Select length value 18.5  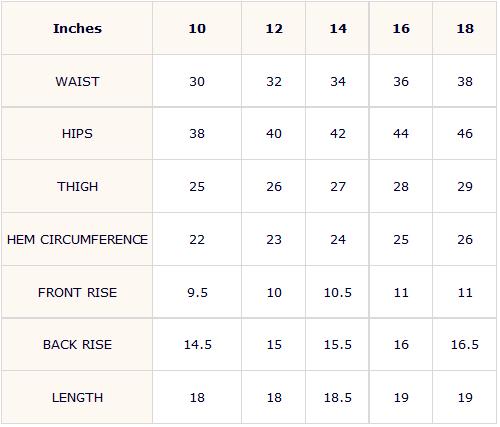tap(338, 398)
